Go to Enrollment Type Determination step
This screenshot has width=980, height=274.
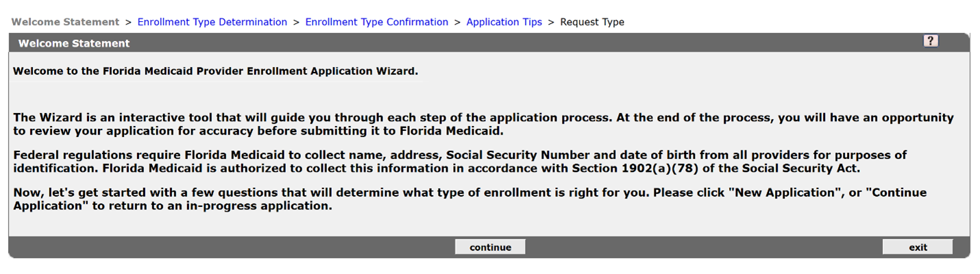coord(212,22)
